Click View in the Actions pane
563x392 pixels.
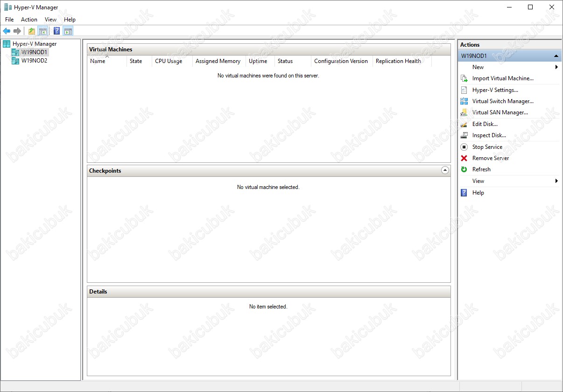tap(478, 181)
